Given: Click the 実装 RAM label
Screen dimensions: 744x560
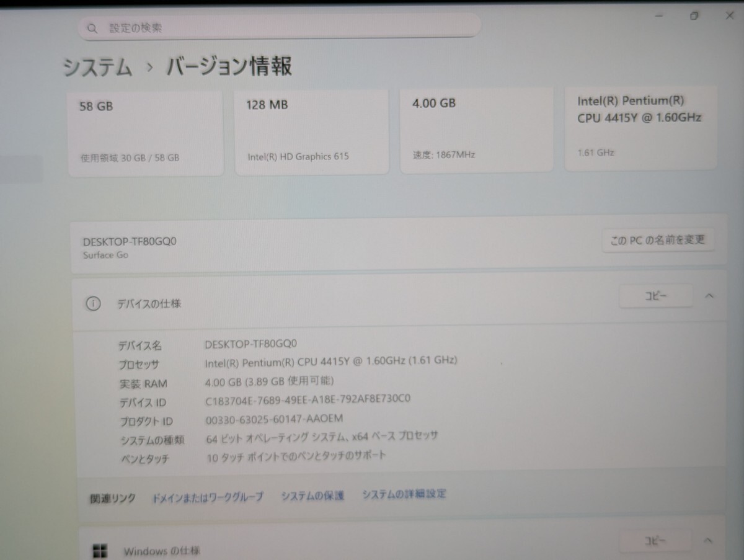Looking at the screenshot, I should [143, 384].
